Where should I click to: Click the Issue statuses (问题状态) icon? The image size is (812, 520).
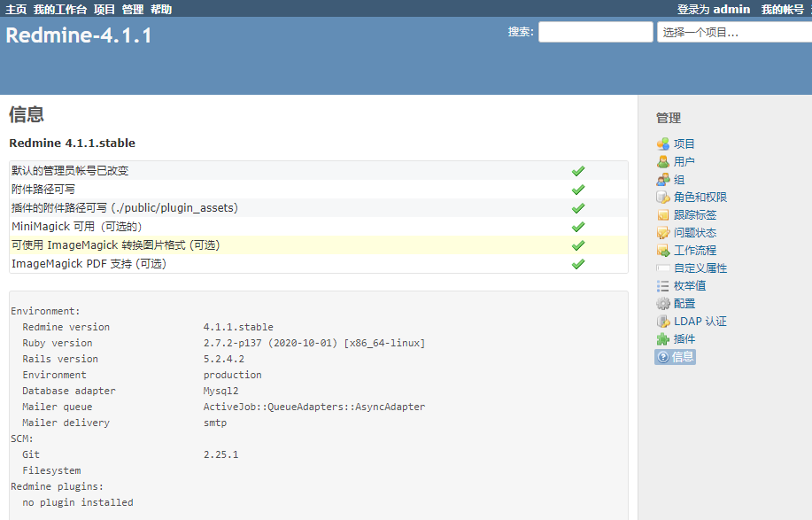663,232
